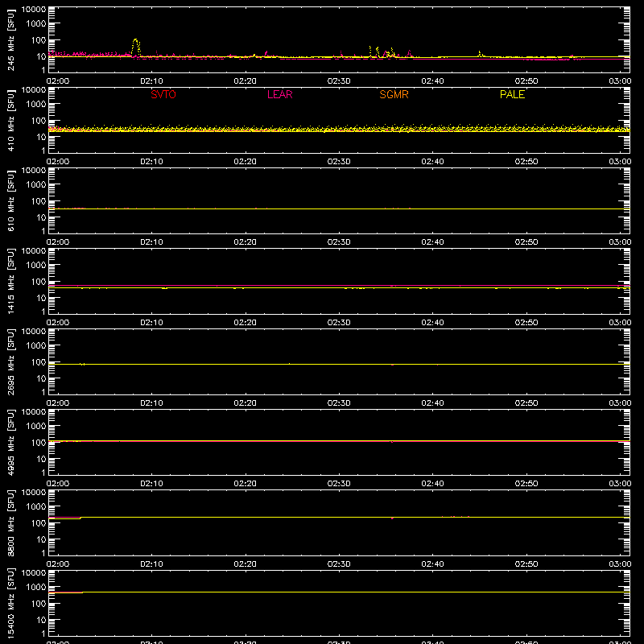Select the 1415 MHz [SFU] axis title

coord(10,281)
